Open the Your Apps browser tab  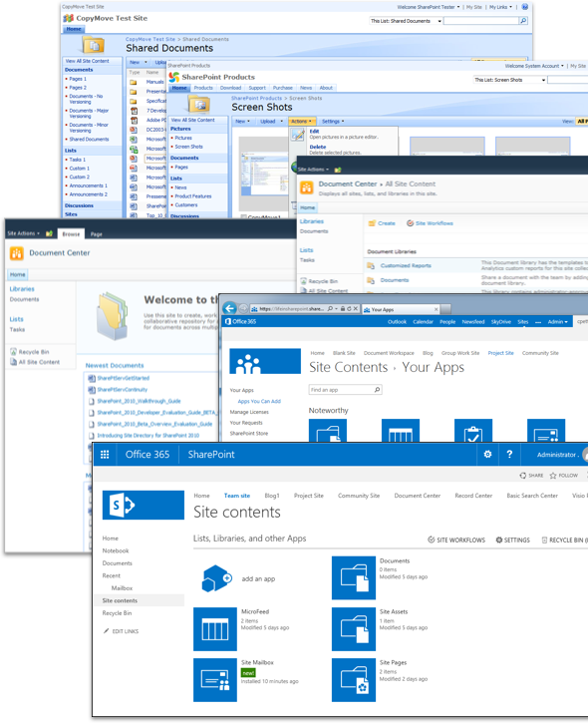[400, 309]
